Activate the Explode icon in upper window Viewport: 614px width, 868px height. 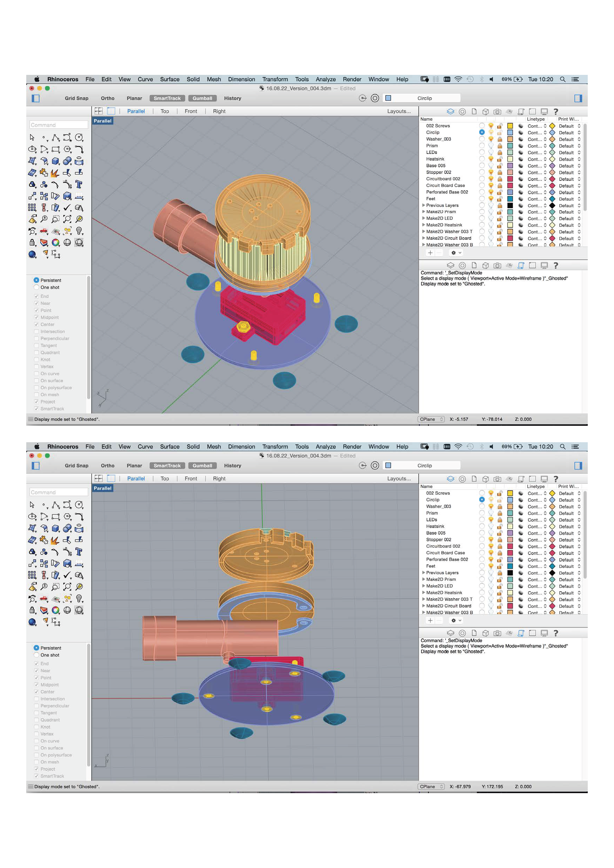pos(56,173)
